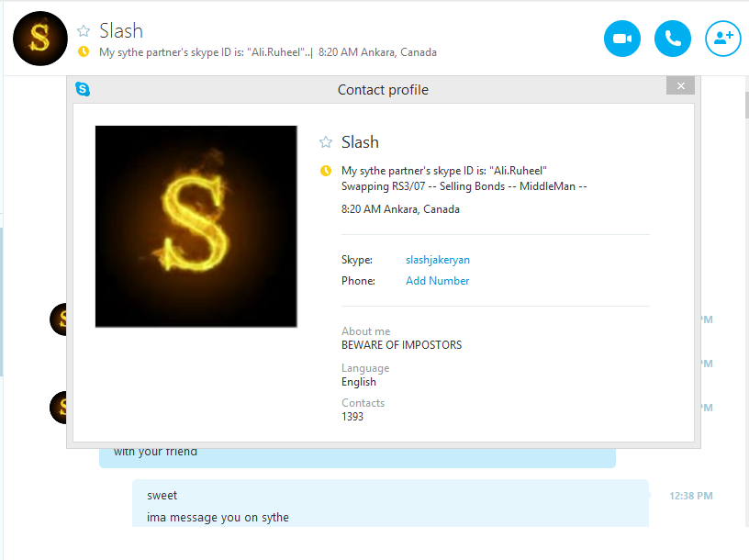The height and width of the screenshot is (560, 749).
Task: Click the 12:38 PM message timestamp
Action: tap(690, 496)
